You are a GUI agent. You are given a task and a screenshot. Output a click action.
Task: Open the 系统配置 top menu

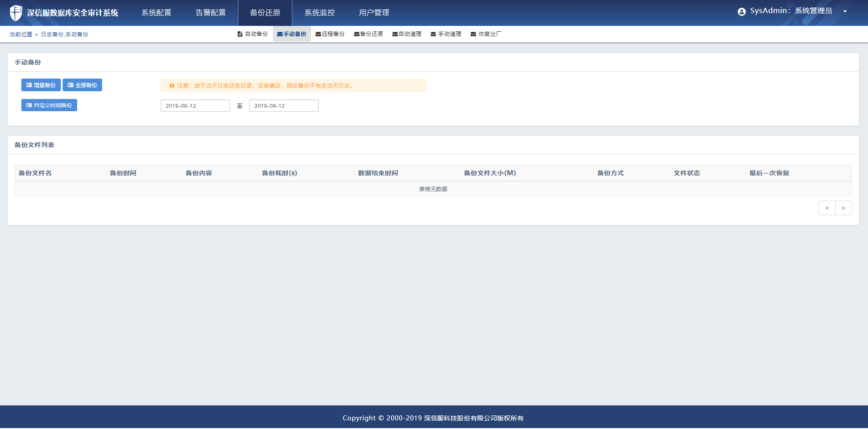[x=156, y=13]
